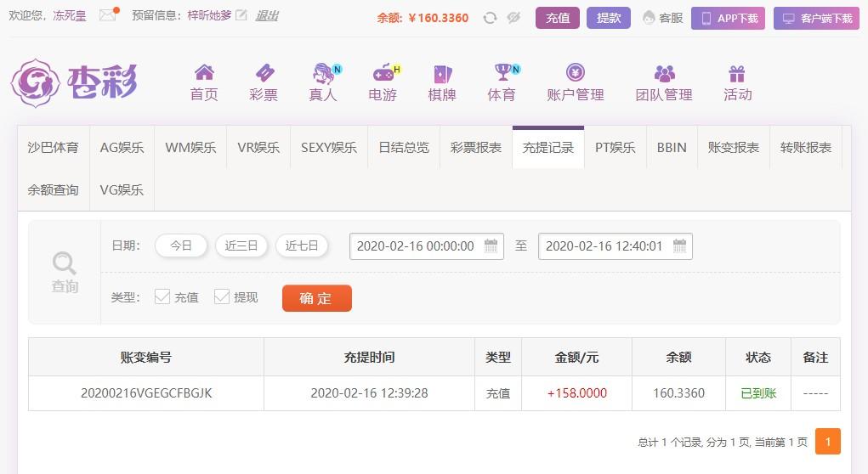
Task: Toggle the 提现 type checkbox
Action: (221, 296)
